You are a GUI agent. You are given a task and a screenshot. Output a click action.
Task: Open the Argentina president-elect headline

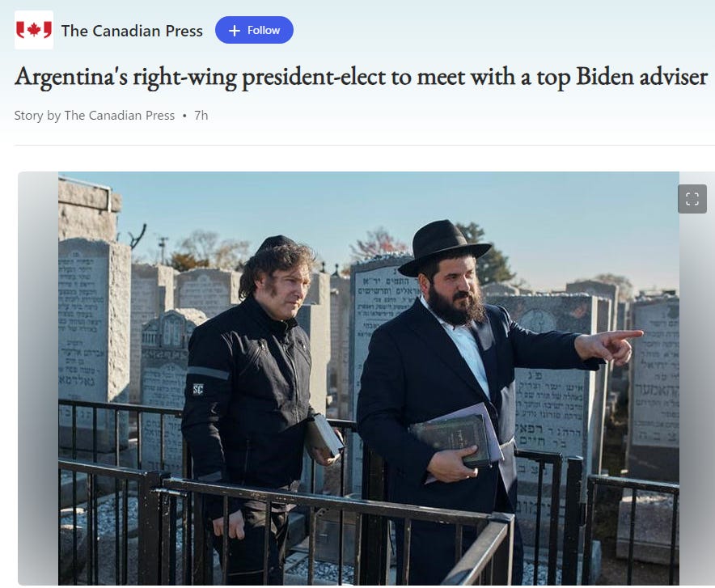361,77
